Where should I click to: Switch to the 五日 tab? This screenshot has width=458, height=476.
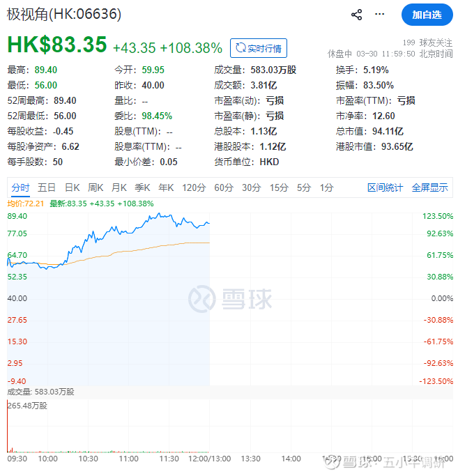click(47, 187)
